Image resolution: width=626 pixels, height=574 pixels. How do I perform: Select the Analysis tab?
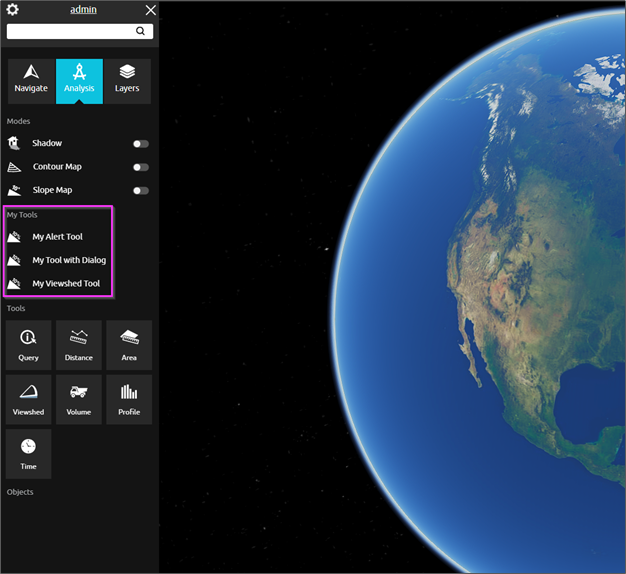tap(79, 81)
